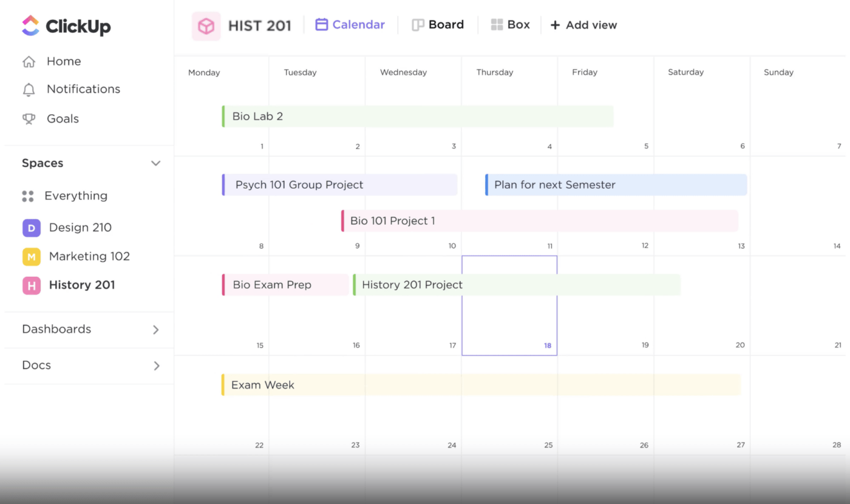Click the HIST 201 title
850x504 pixels.
(x=260, y=26)
